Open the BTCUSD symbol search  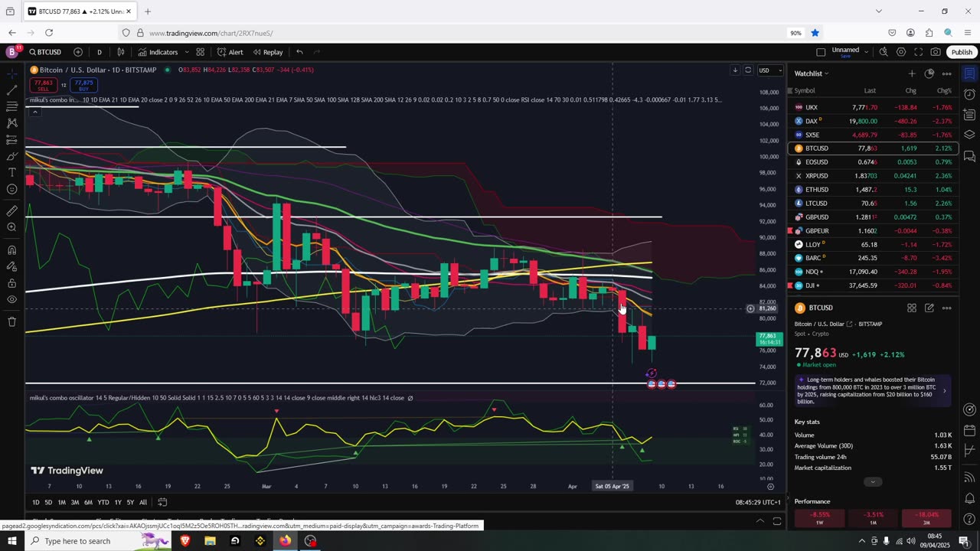click(45, 52)
